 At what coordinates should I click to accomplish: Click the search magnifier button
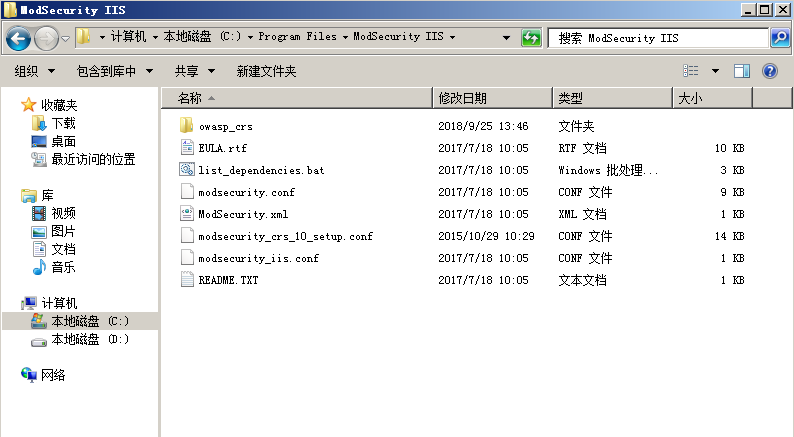[780, 38]
